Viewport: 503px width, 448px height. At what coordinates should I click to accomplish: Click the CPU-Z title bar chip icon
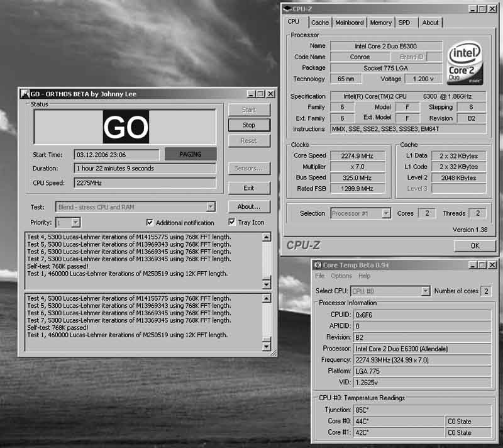click(x=287, y=9)
